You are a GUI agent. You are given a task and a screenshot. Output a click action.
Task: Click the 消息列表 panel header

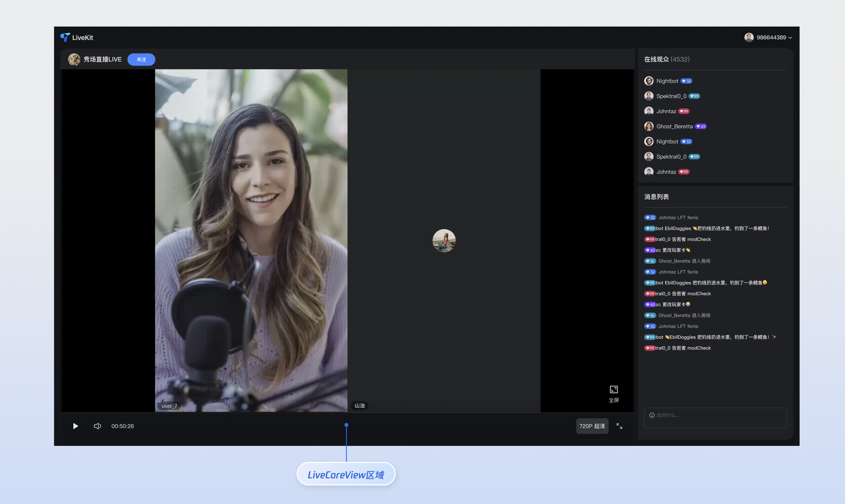[x=656, y=197]
